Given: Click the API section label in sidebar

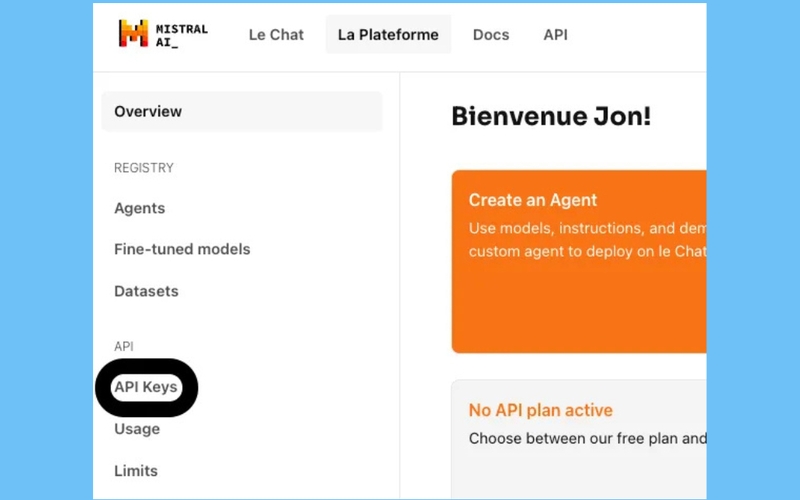Looking at the screenshot, I should click(x=123, y=346).
